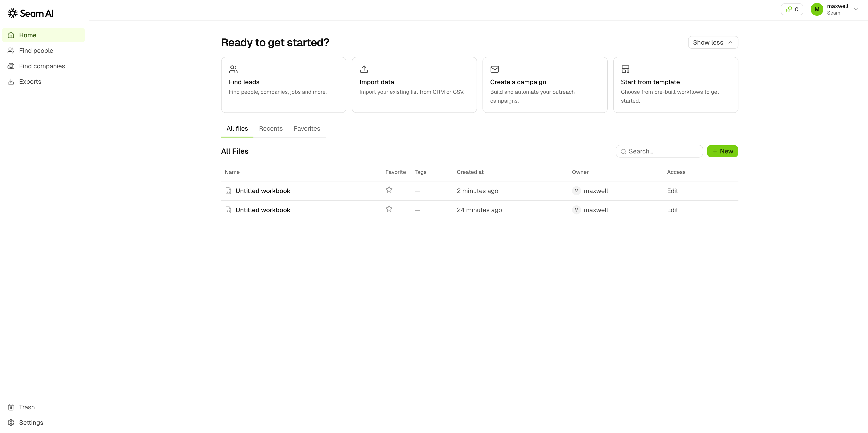Open Find people in sidebar

36,51
